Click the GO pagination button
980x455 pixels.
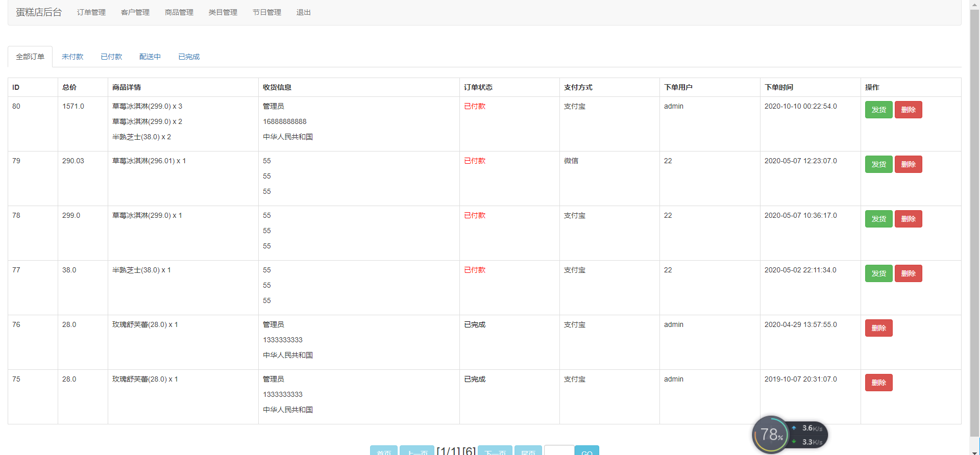coord(587,450)
